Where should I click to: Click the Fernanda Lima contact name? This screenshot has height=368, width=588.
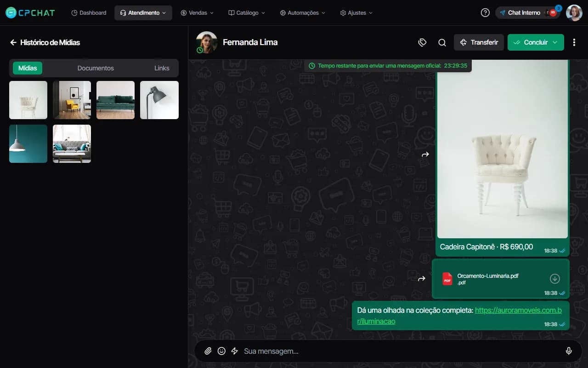250,42
